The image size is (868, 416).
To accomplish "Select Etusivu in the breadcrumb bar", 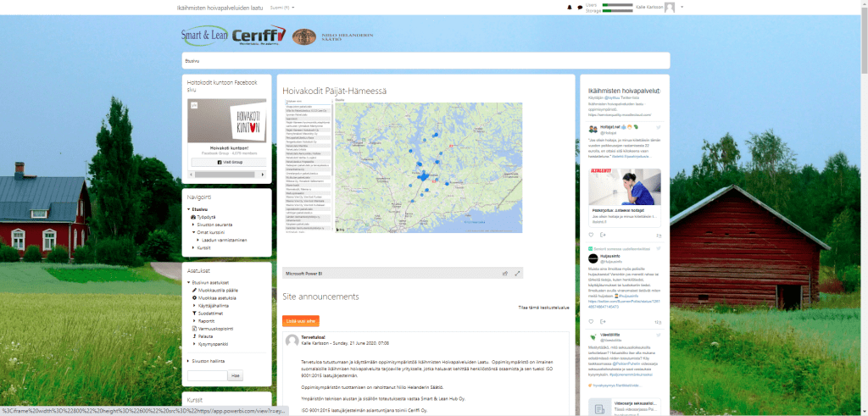I will 192,60.
